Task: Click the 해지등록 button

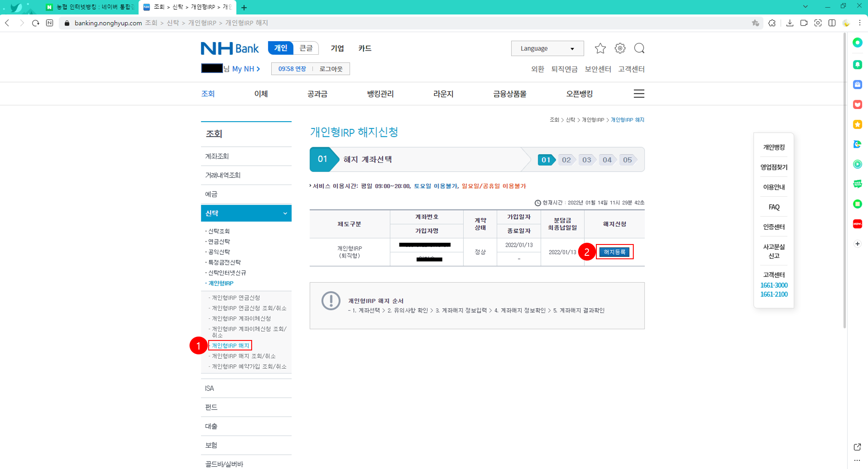Action: pyautogui.click(x=614, y=252)
